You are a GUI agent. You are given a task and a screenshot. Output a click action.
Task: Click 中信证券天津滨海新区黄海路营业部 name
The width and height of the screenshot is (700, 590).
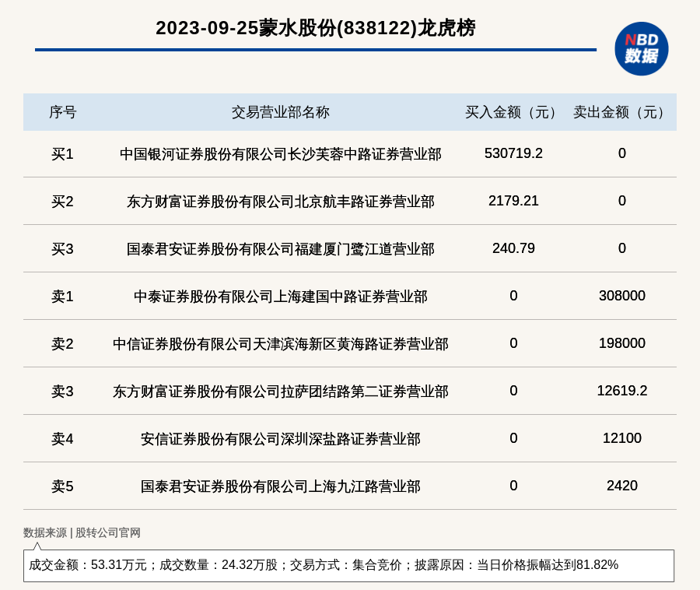pos(280,344)
